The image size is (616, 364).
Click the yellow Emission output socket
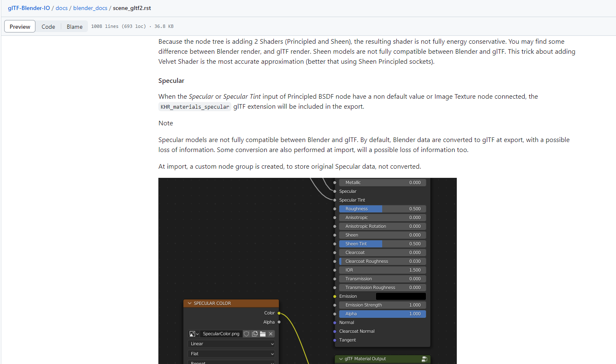point(335,296)
